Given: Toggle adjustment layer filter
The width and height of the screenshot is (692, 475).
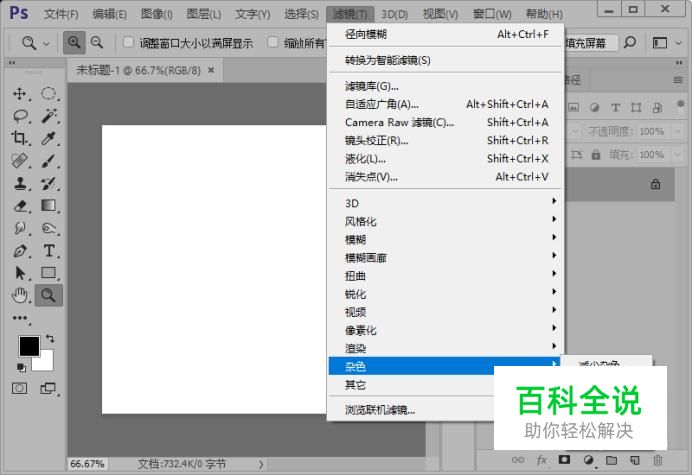Looking at the screenshot, I should (594, 107).
